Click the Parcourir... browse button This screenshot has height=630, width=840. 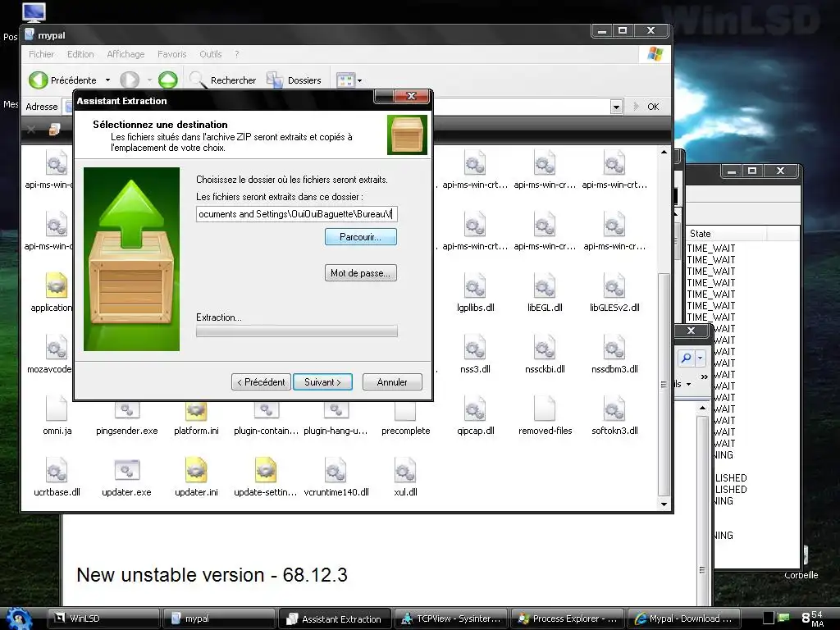pyautogui.click(x=361, y=237)
